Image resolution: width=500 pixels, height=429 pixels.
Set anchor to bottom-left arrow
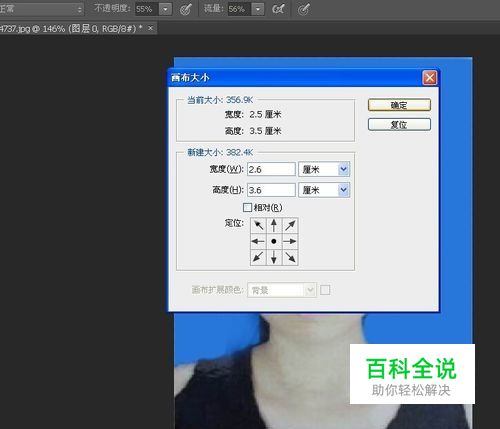pos(258,257)
